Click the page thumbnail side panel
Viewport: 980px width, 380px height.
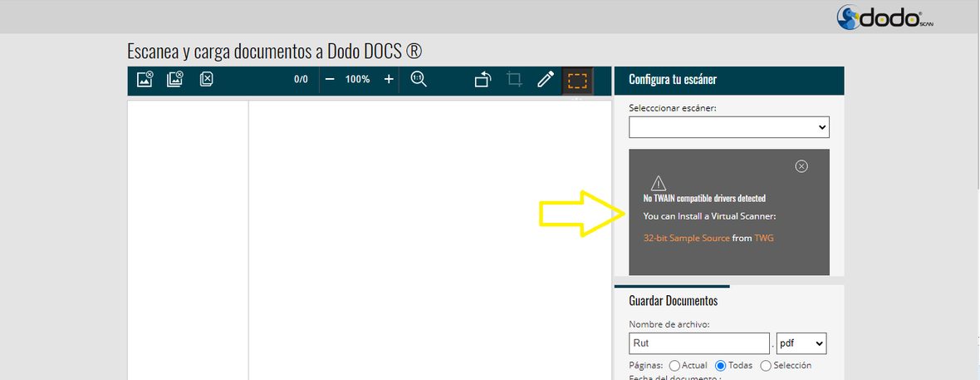click(x=188, y=239)
